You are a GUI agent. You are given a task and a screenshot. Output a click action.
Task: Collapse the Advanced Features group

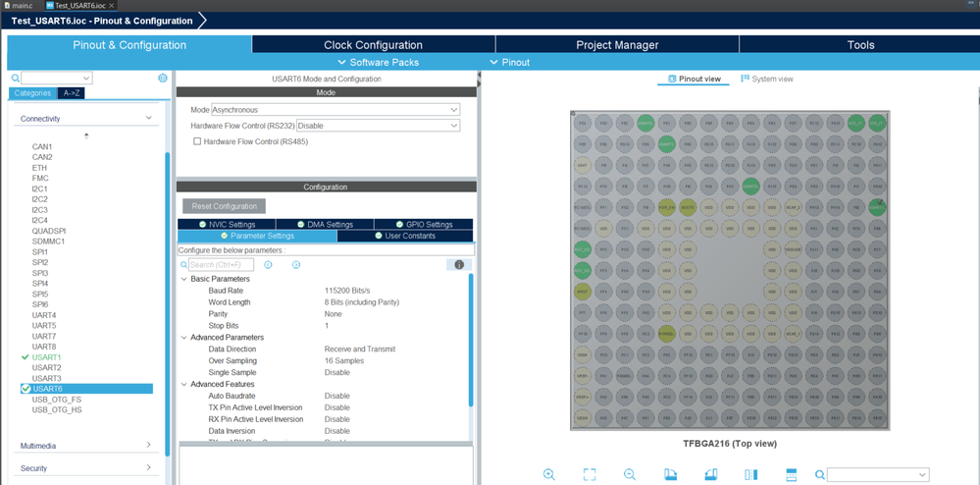point(183,384)
